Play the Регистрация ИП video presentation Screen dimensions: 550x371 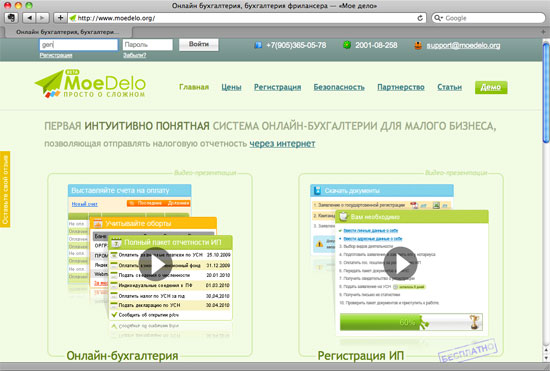coord(401,263)
